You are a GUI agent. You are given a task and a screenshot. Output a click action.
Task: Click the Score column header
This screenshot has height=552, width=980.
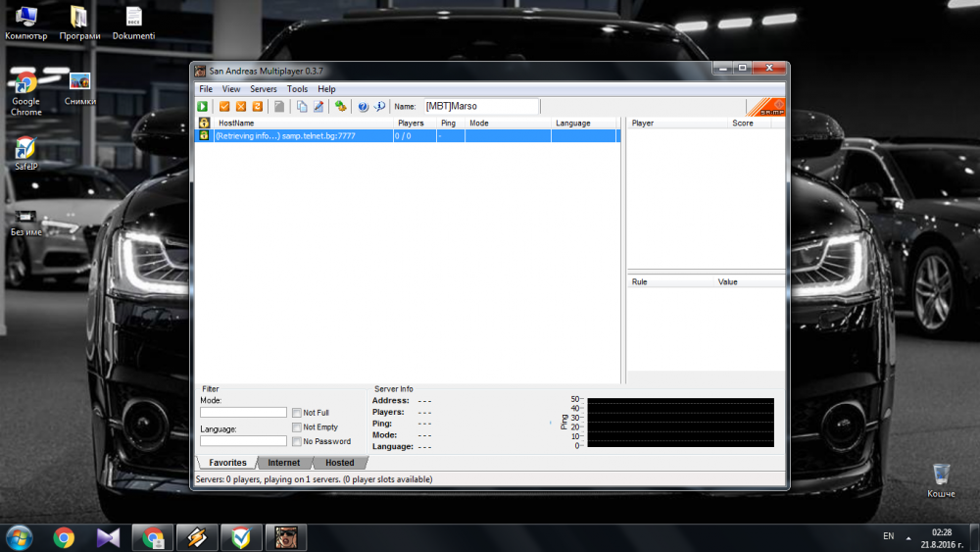(x=750, y=124)
